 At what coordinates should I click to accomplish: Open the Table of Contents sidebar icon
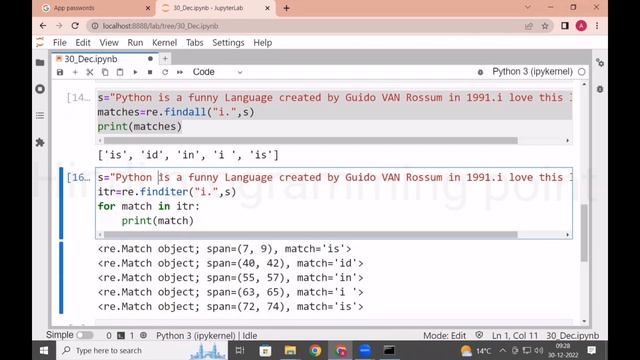tap(40, 116)
